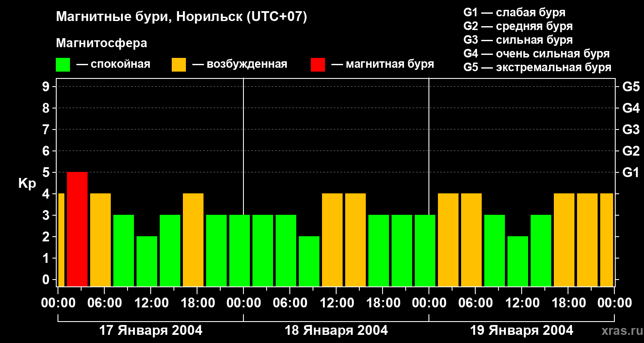Click the 00:00 label starting 18 Января

(243, 303)
